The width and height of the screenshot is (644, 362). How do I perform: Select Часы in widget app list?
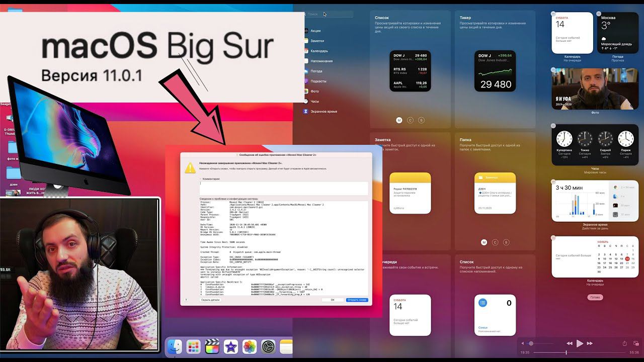pyautogui.click(x=314, y=101)
